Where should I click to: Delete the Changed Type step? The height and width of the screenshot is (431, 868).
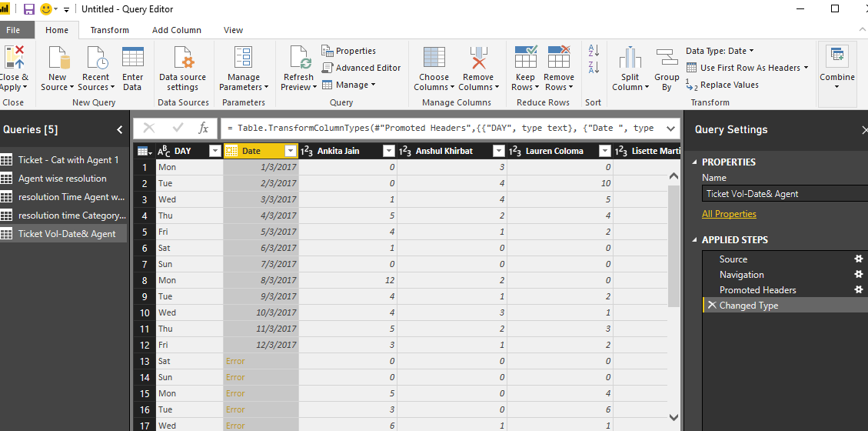click(x=712, y=306)
